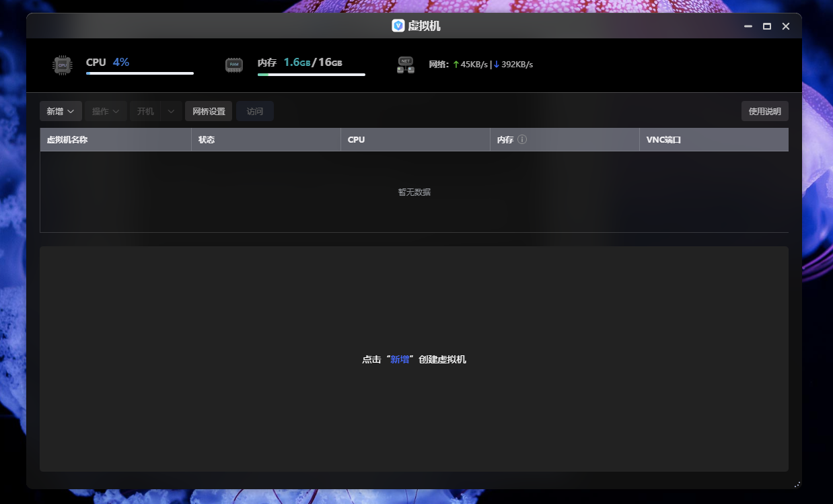The image size is (833, 504).
Task: Open the 使用说明 usage guide
Action: click(764, 111)
